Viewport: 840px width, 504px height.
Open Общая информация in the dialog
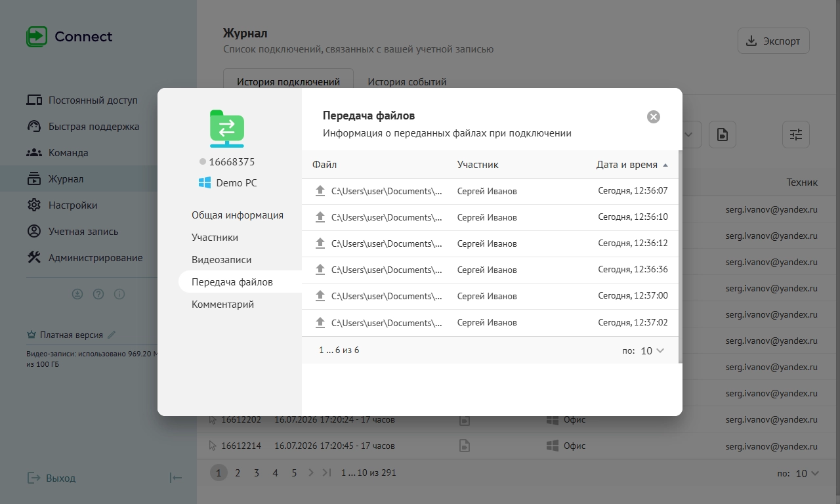click(x=238, y=215)
